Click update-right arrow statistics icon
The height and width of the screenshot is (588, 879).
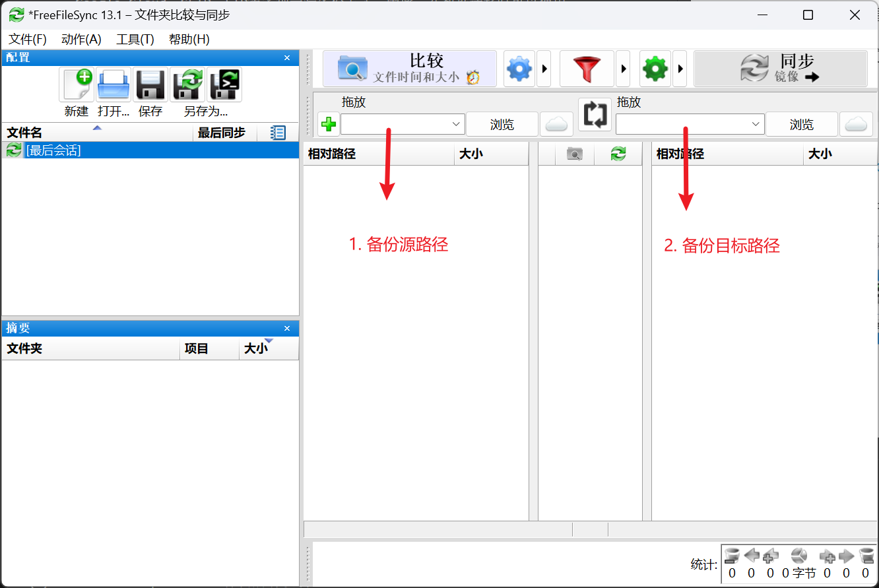pyautogui.click(x=847, y=556)
